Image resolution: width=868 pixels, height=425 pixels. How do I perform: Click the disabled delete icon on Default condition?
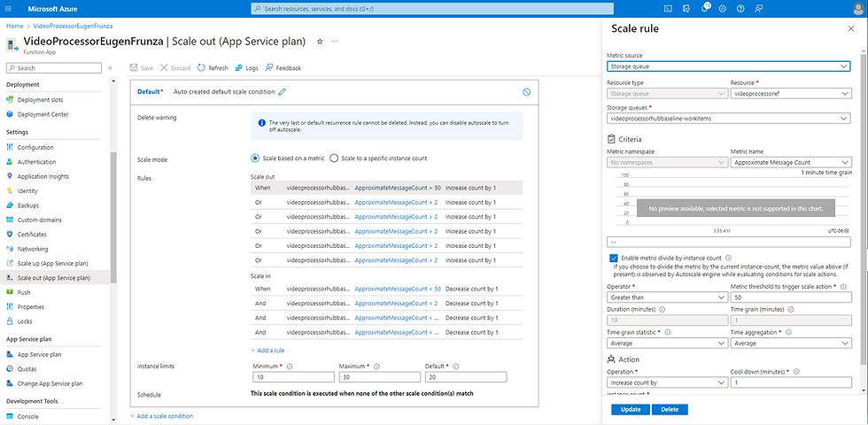[x=526, y=92]
